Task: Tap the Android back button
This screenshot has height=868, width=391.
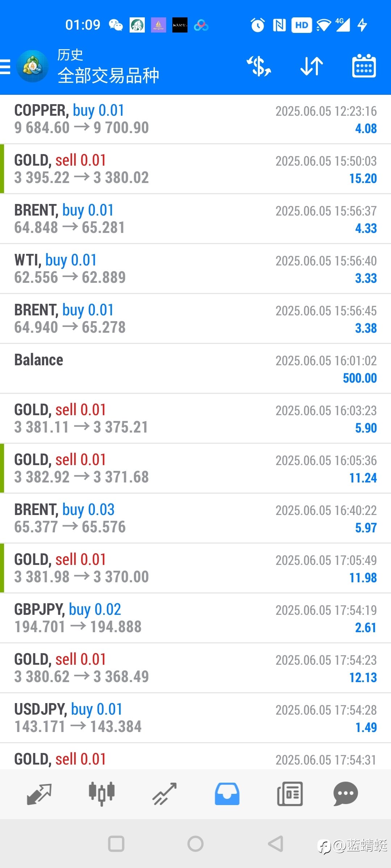Action: (276, 844)
